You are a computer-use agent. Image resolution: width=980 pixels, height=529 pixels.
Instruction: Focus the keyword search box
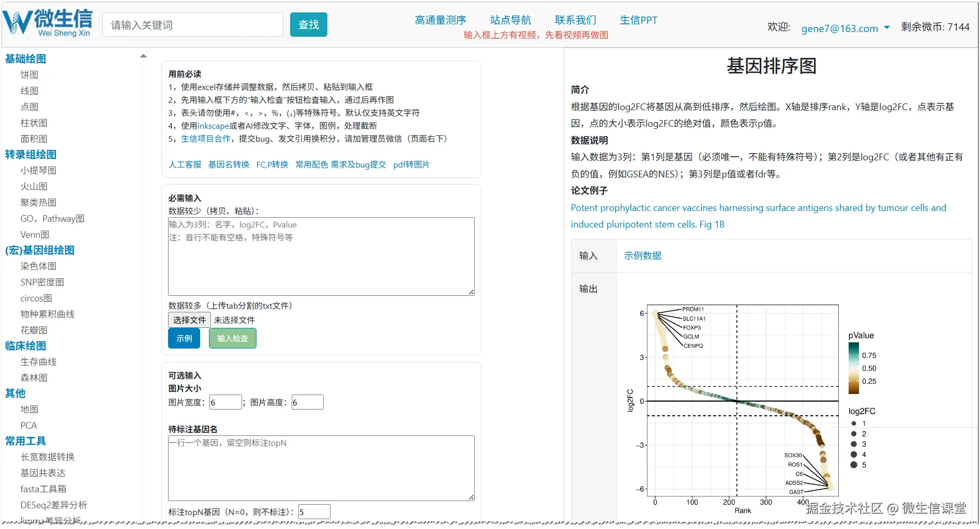pyautogui.click(x=193, y=25)
